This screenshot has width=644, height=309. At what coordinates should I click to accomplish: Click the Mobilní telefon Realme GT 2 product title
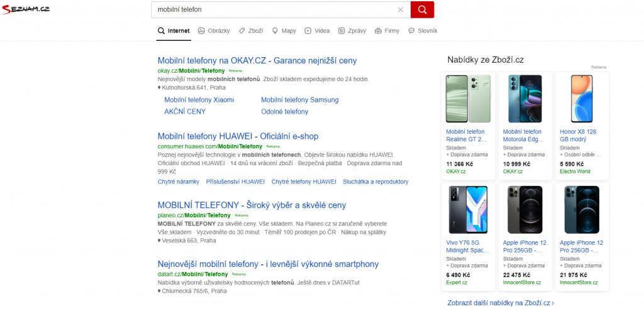pyautogui.click(x=466, y=136)
